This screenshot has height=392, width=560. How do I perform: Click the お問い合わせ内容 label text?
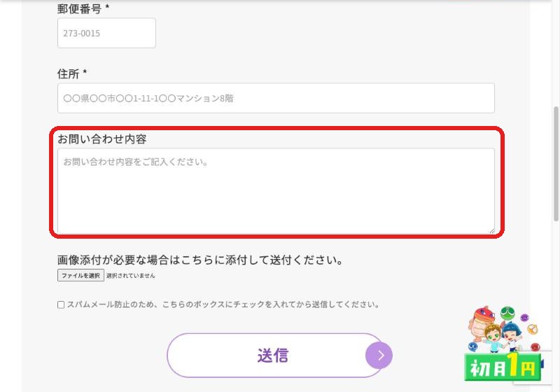click(101, 139)
